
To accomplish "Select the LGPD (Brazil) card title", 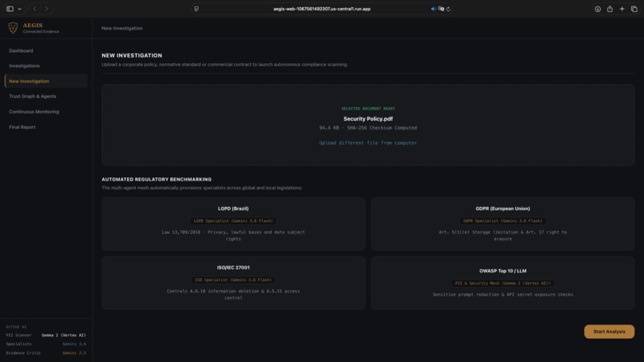I will (233, 209).
